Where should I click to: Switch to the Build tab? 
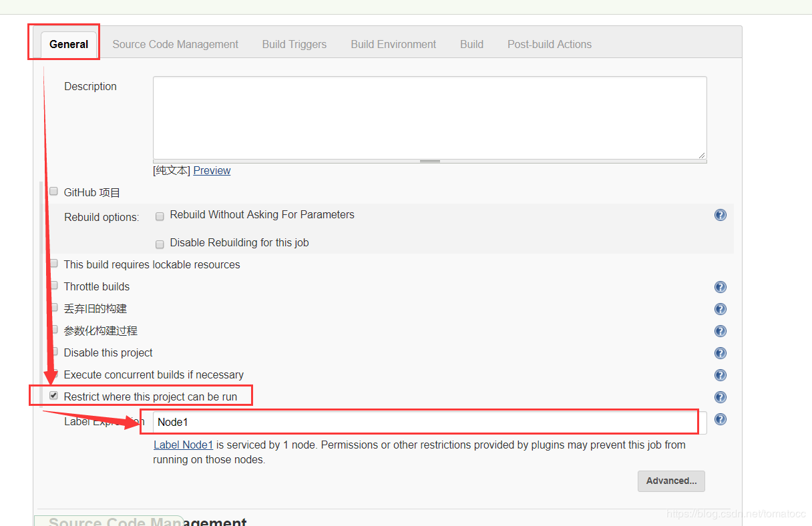coord(471,44)
